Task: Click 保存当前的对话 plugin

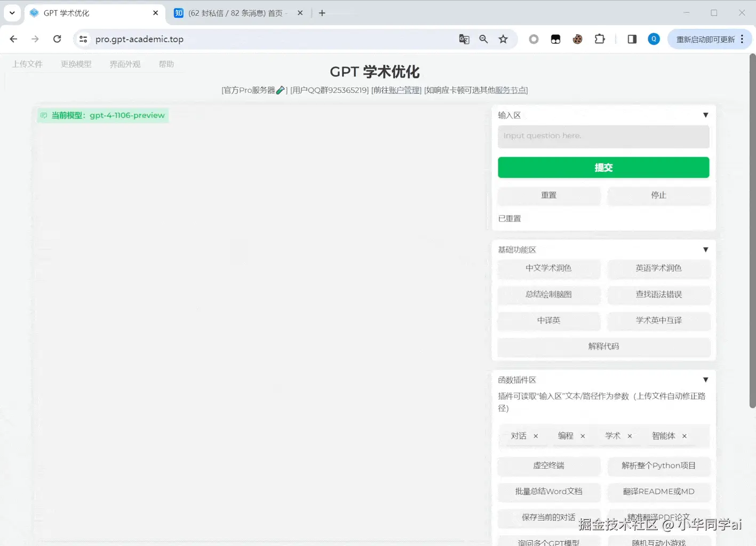Action: pos(548,517)
